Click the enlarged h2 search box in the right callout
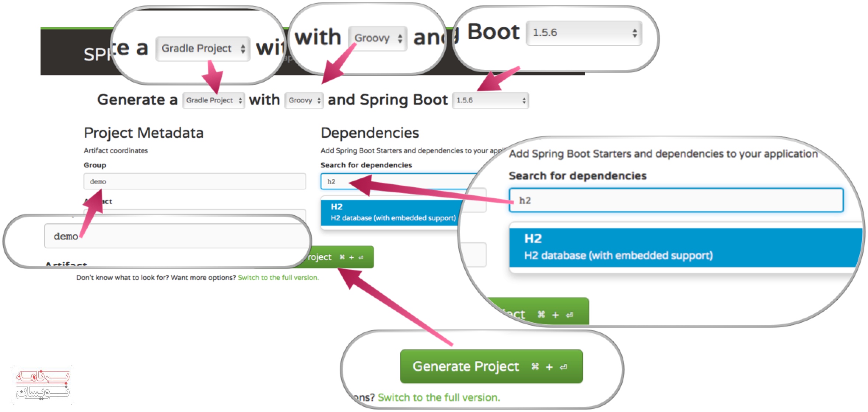Viewport: 868px width, 412px height. coord(676,200)
